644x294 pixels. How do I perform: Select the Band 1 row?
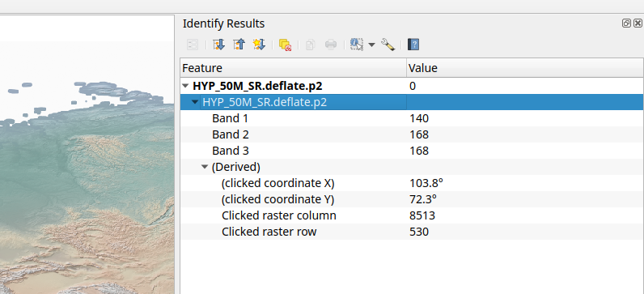coord(412,118)
